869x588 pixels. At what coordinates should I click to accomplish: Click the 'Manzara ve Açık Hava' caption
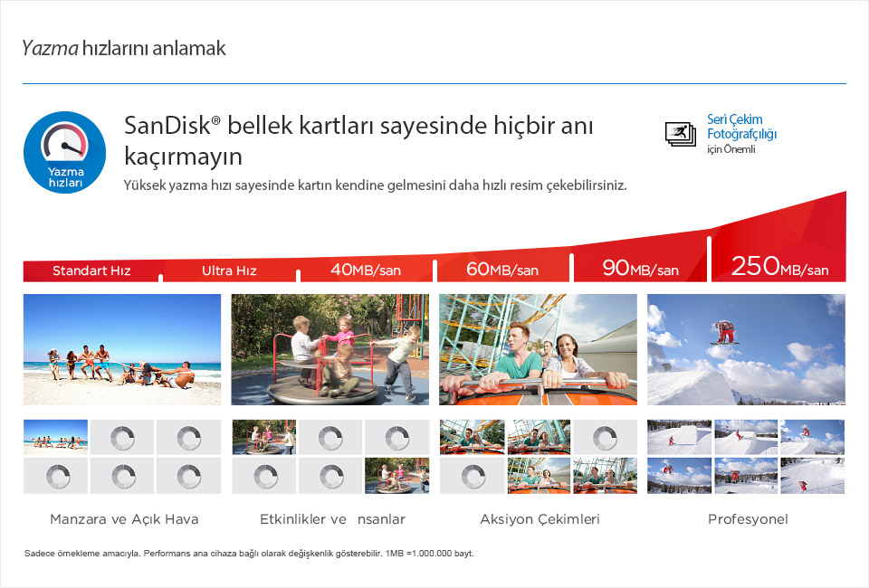point(124,519)
